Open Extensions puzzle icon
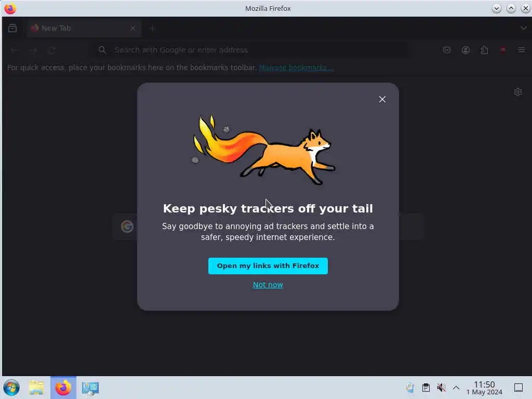 point(484,50)
